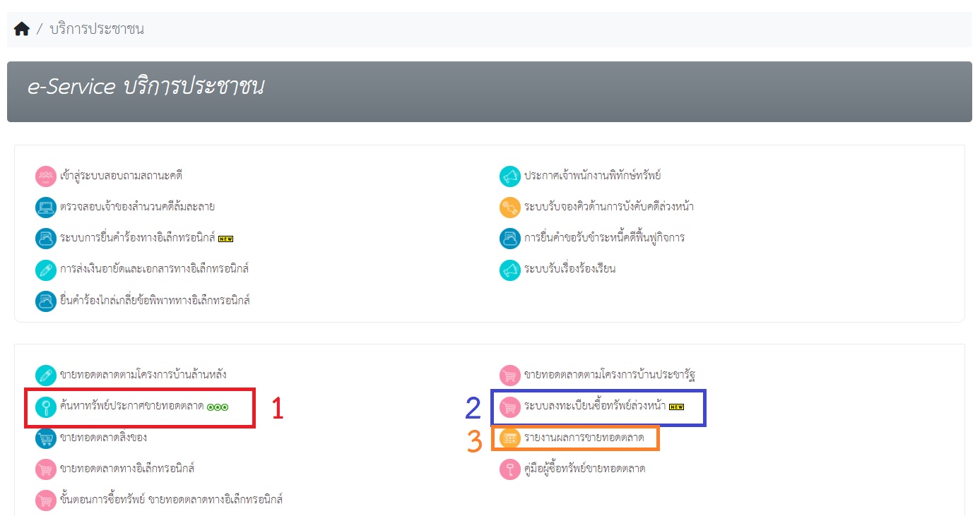Open ยื่นคำร้องไกล่เกลี่ยข้อพิพาททางอิเล็กทรอนิกส์ link
980x516 pixels.
click(x=155, y=300)
